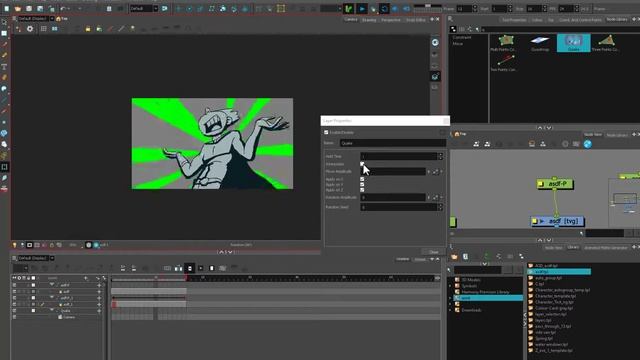The height and width of the screenshot is (360, 640).
Task: Click folder icon in Library panel toolbar
Action: tap(454, 257)
